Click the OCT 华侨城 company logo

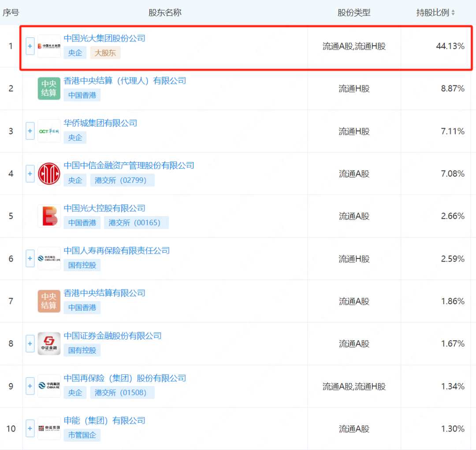click(49, 131)
